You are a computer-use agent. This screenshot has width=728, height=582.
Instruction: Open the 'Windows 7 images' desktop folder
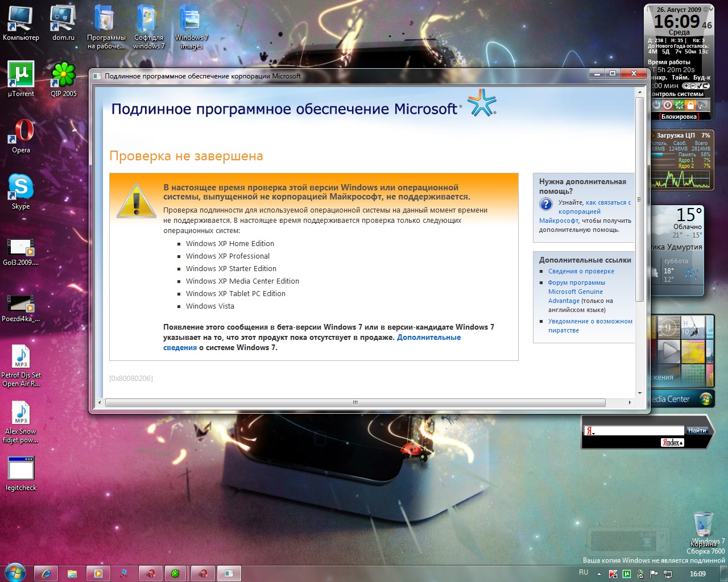coord(192,27)
